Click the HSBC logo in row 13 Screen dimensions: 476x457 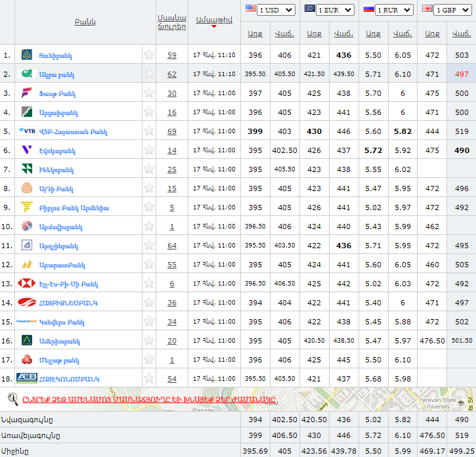[x=27, y=283]
